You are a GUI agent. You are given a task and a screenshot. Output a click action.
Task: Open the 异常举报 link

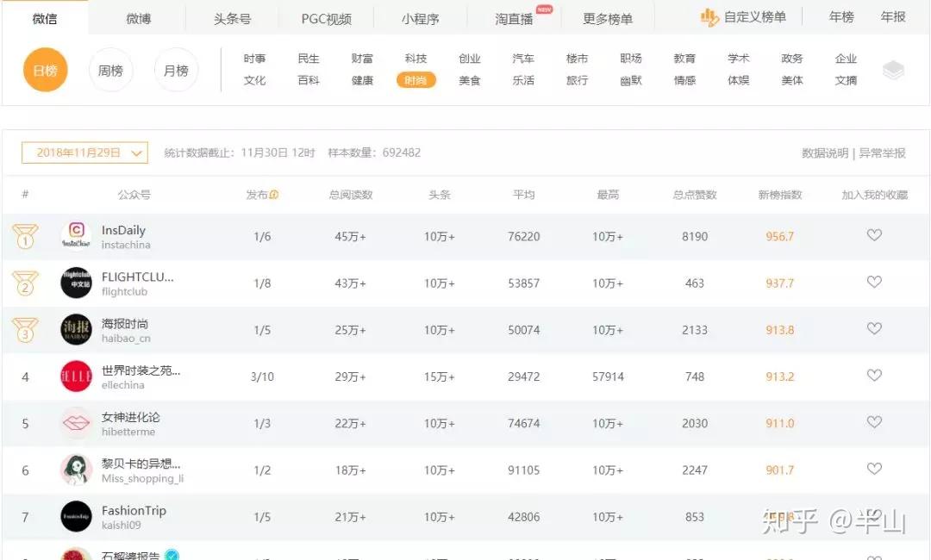coord(883,153)
